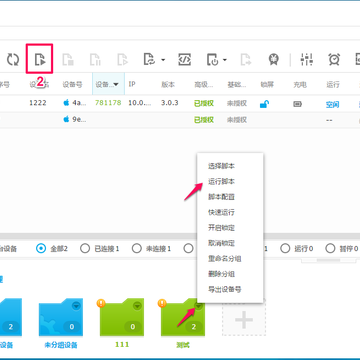This screenshot has width=360, height=360.
Task: Click the Apple icon beside 4a...
Action: click(x=66, y=103)
